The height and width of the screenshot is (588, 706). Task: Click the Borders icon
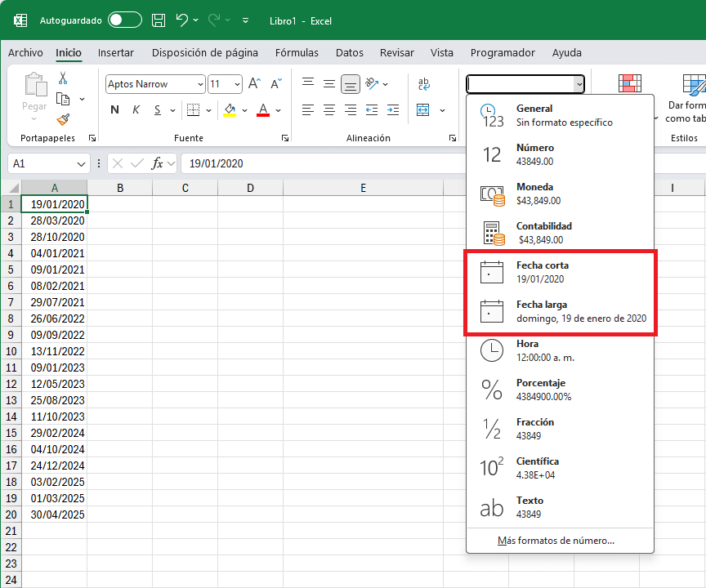tap(193, 109)
